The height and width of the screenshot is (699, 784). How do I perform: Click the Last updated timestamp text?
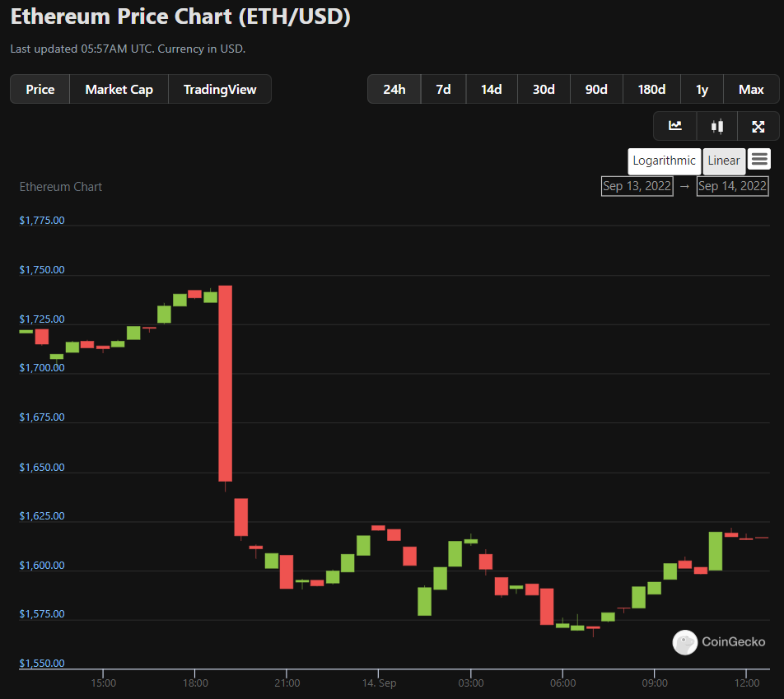(x=128, y=49)
